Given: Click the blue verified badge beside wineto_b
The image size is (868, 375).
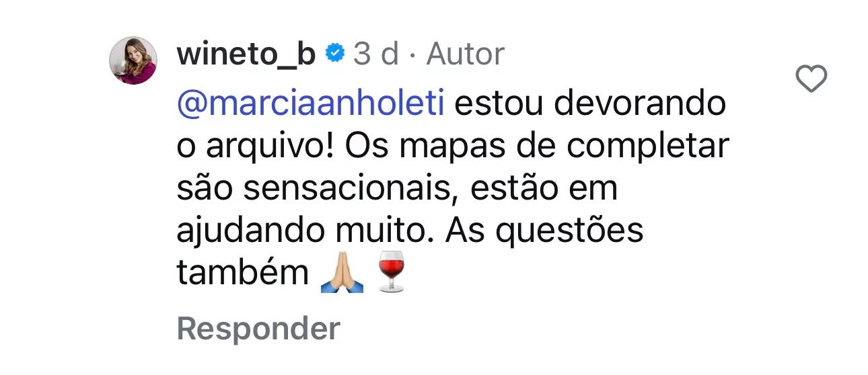Looking at the screenshot, I should 335,54.
